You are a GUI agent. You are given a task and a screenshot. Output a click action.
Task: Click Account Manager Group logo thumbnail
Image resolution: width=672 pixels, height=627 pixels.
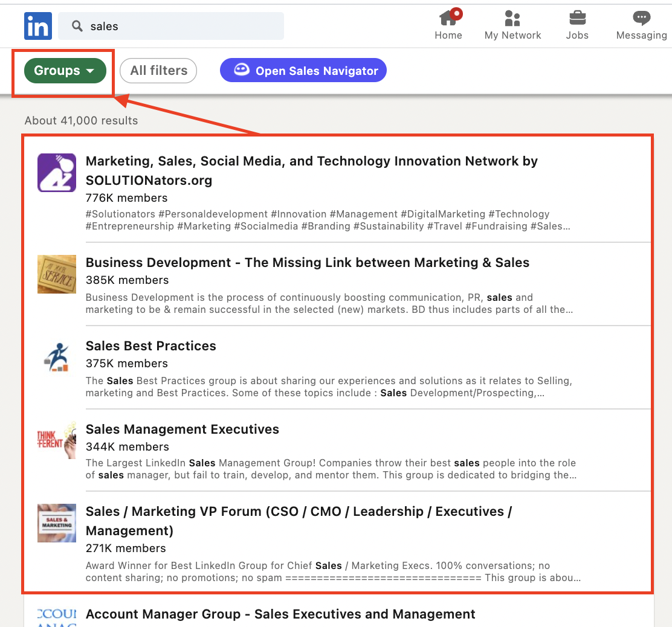pos(57,617)
